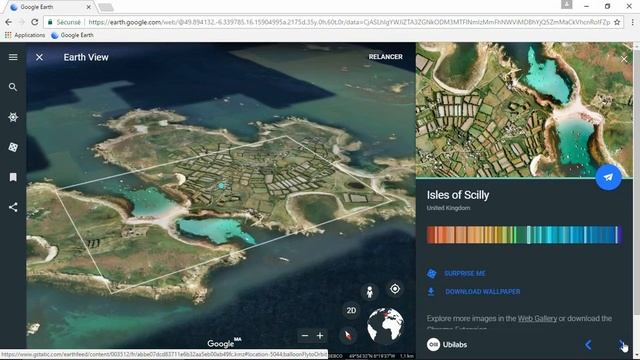This screenshot has width=640, height=360.
Task: Click the browser address bar URL
Action: [x=349, y=22]
